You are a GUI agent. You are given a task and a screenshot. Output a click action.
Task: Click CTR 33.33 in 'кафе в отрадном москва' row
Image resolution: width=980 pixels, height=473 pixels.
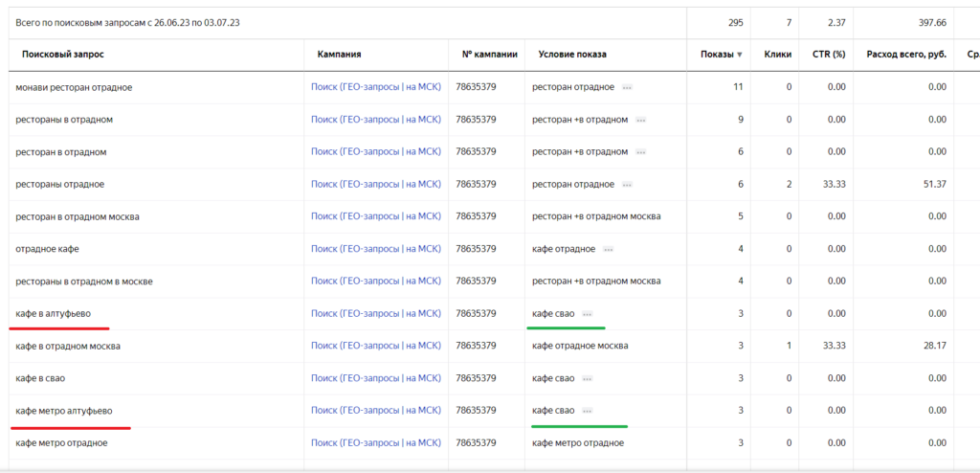click(x=834, y=346)
